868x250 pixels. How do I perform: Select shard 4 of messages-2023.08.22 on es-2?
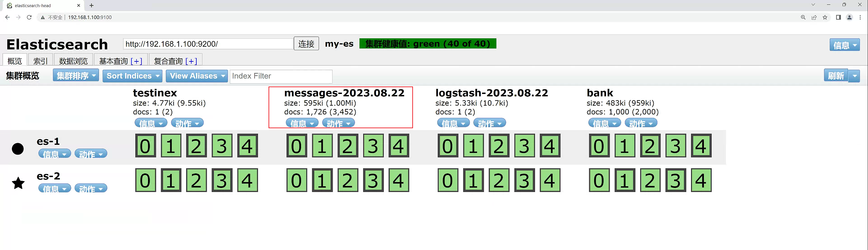pyautogui.click(x=399, y=180)
